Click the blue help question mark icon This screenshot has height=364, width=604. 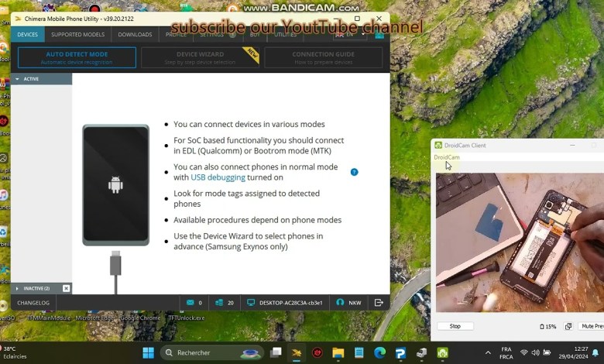pos(354,172)
